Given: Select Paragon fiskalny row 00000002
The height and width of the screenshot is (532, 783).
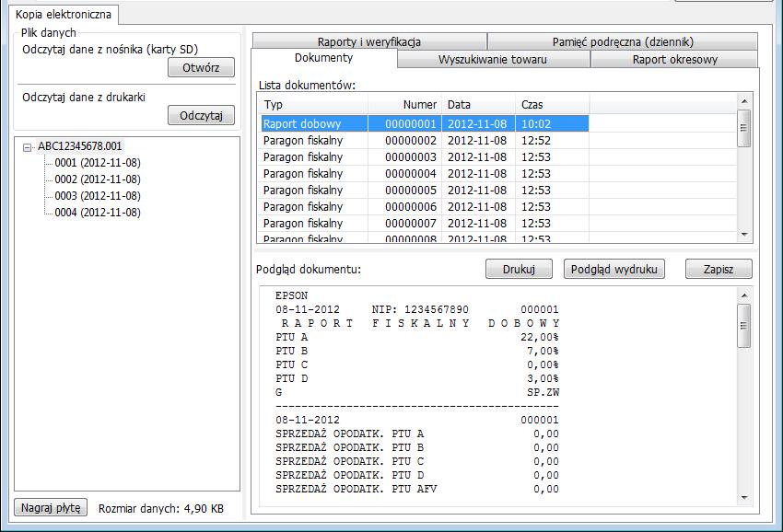Looking at the screenshot, I should pyautogui.click(x=425, y=141).
